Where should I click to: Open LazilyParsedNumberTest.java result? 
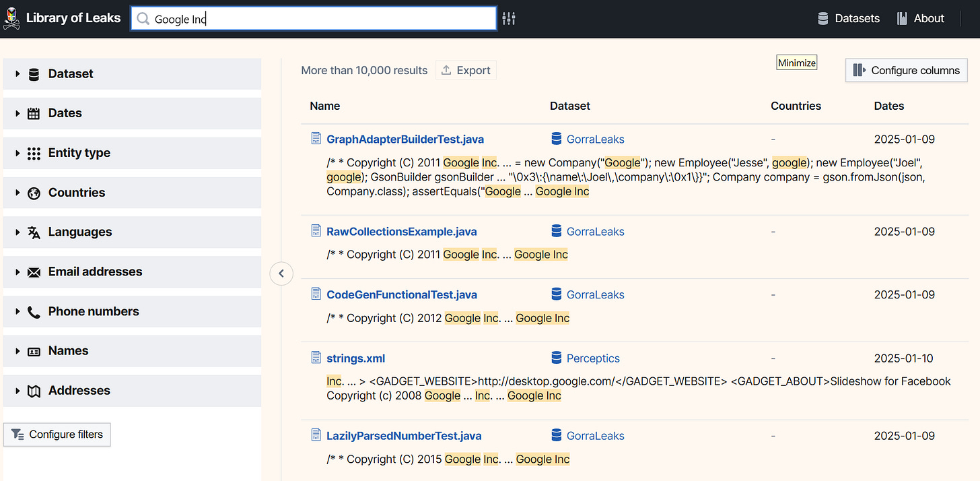click(404, 436)
